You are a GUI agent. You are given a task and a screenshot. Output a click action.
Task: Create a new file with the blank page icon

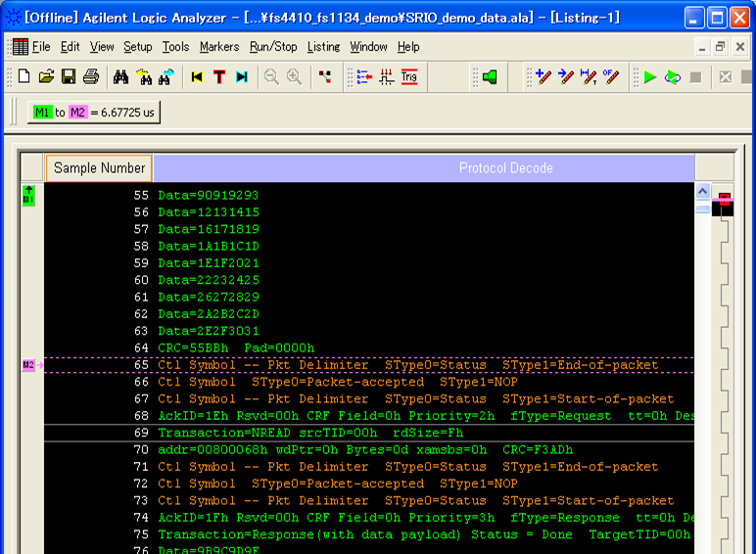pyautogui.click(x=24, y=76)
